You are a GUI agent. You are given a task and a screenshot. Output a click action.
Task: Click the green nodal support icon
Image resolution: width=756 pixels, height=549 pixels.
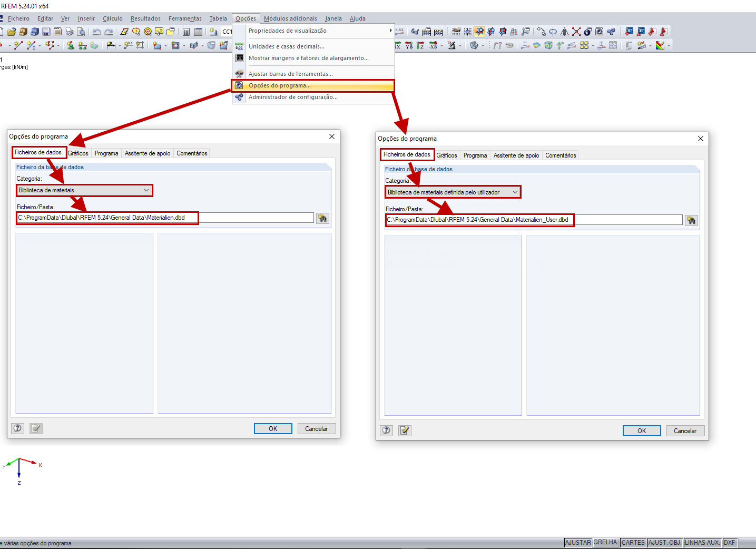click(x=71, y=45)
